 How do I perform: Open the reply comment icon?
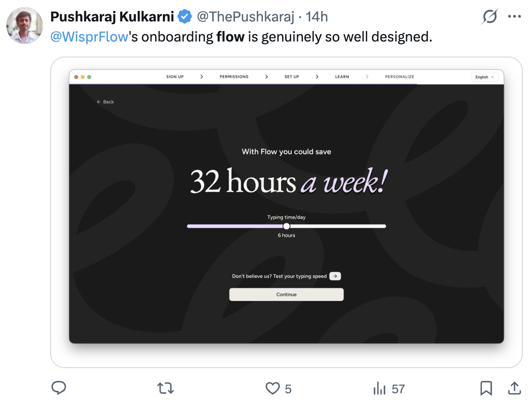click(59, 388)
